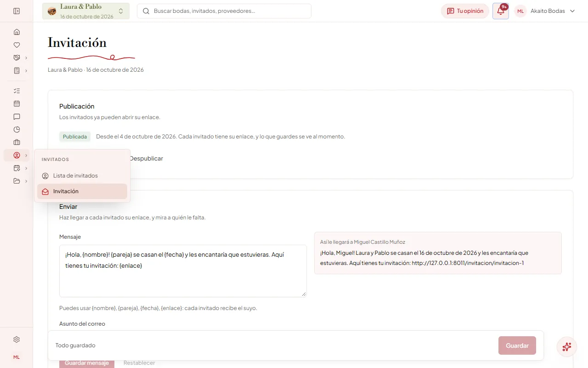Click Restablecer to reset the message
Viewport: 588px width, 368px height.
point(139,363)
